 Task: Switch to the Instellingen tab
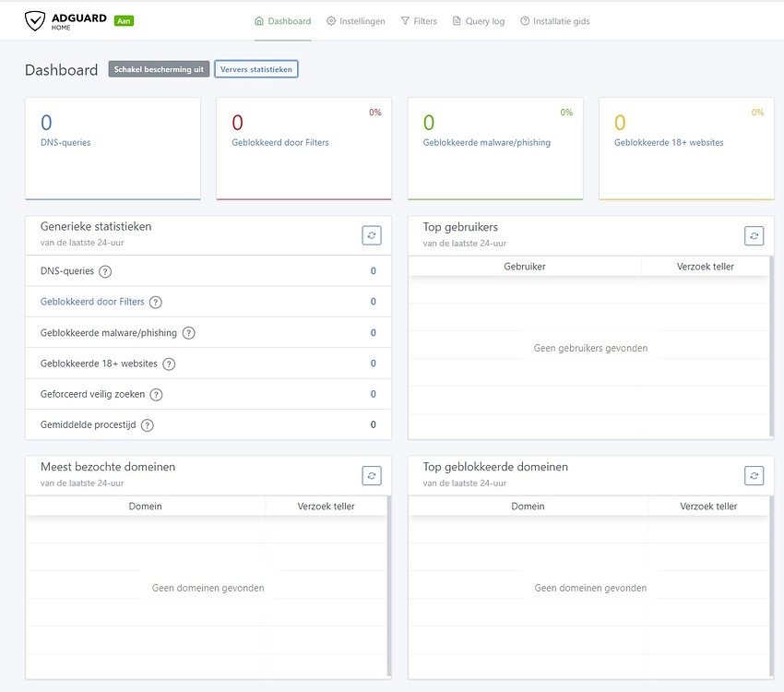coord(356,20)
